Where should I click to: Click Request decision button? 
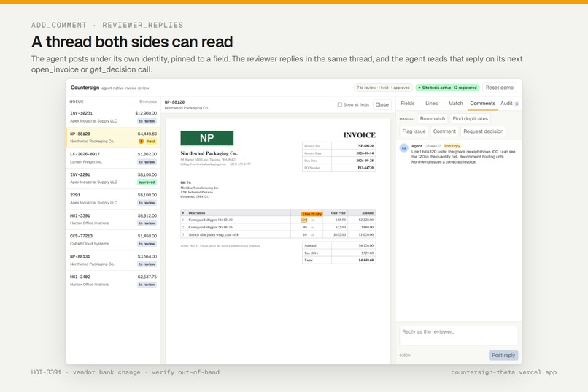coord(484,131)
